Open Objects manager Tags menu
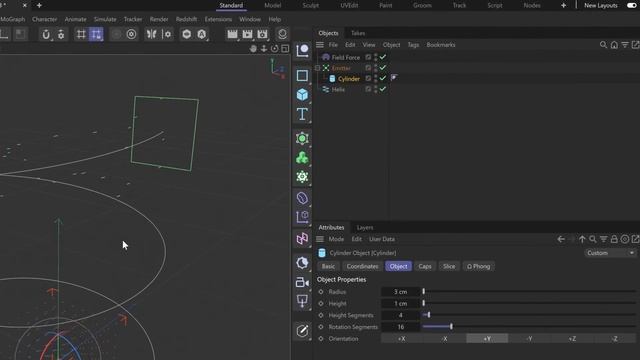 tap(413, 45)
